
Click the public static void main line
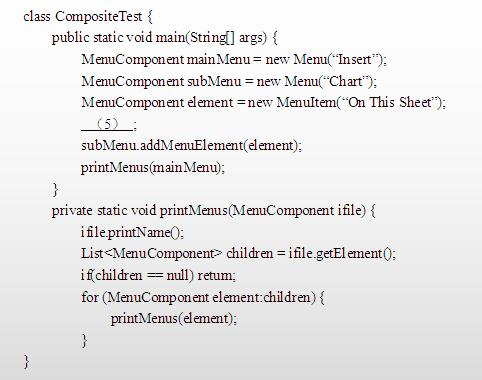[164, 38]
